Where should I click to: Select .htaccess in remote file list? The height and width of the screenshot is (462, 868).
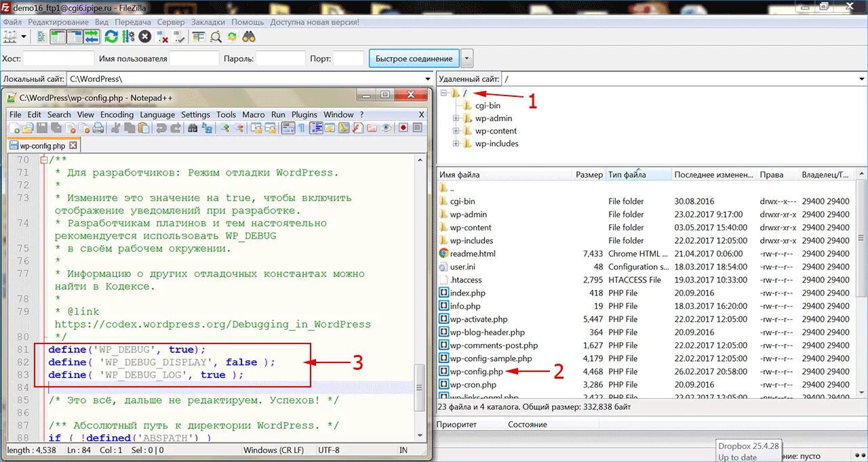(x=466, y=280)
